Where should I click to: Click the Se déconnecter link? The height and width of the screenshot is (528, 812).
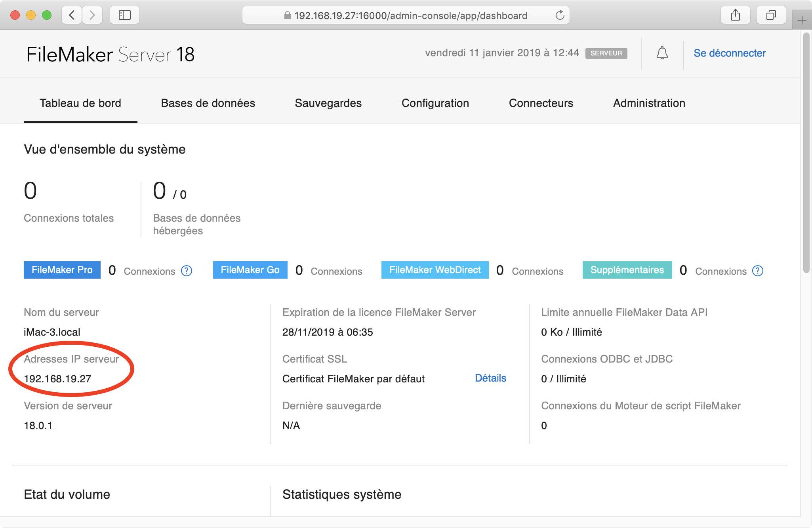pos(730,53)
